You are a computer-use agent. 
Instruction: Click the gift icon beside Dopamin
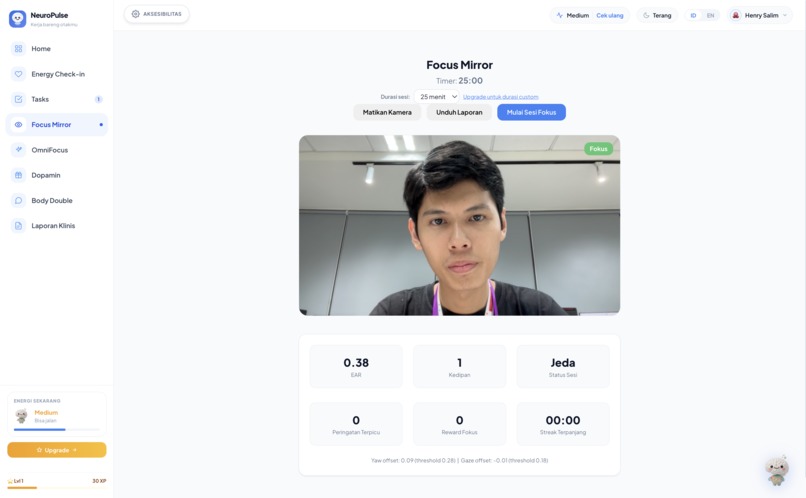[x=19, y=175]
